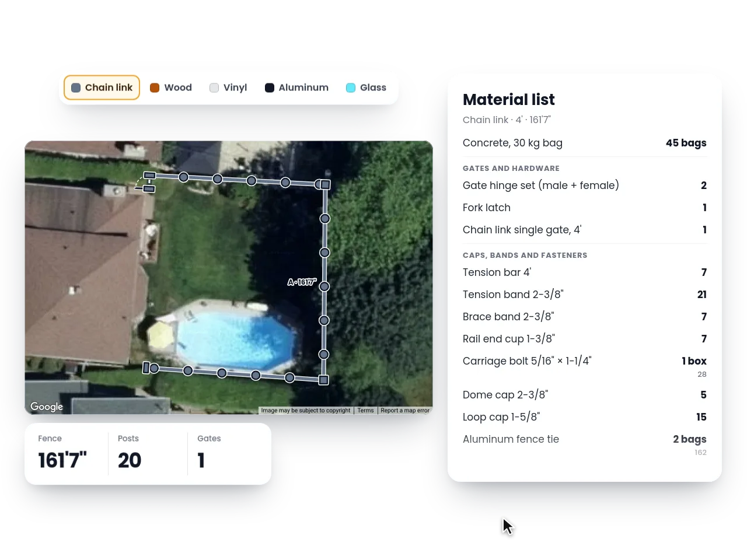Click the image copyright notice on the map
Screen dimensions: 747x560
pyautogui.click(x=306, y=411)
